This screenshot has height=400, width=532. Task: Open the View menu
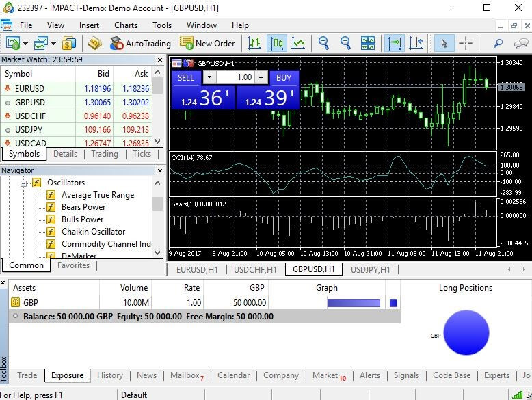(55, 25)
